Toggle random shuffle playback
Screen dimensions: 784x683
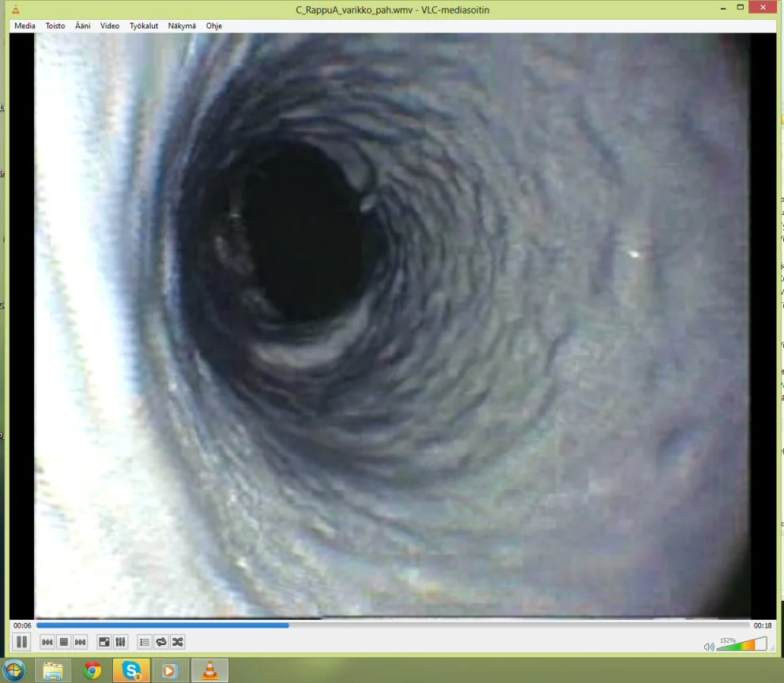click(x=178, y=642)
